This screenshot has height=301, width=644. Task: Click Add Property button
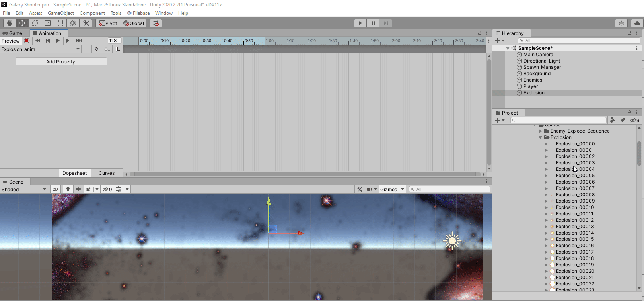[x=61, y=61]
